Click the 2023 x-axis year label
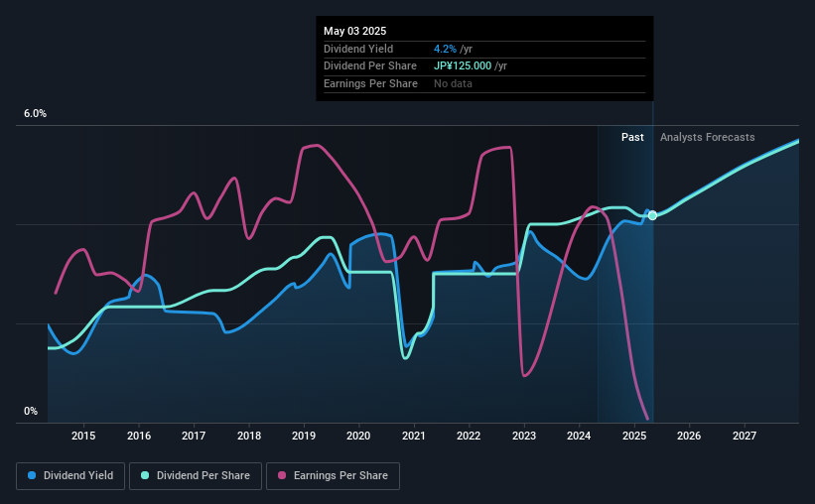Viewport: 815px width, 504px height. click(x=524, y=436)
